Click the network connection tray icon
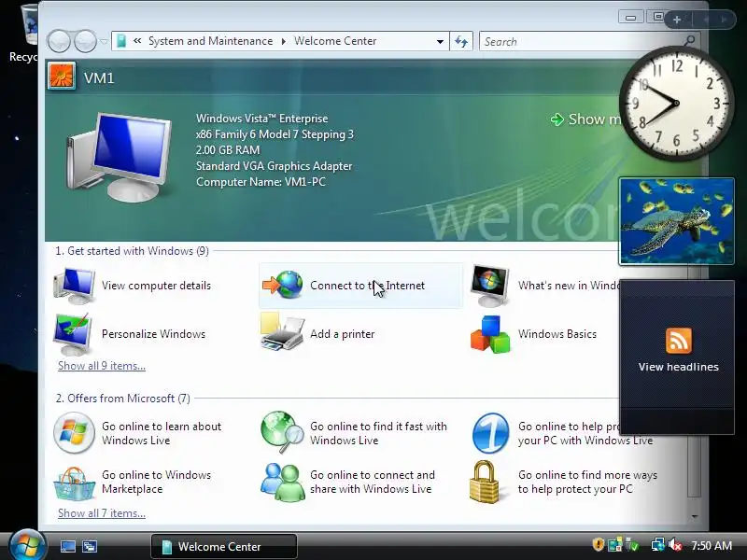This screenshot has width=747, height=560. [x=658, y=544]
